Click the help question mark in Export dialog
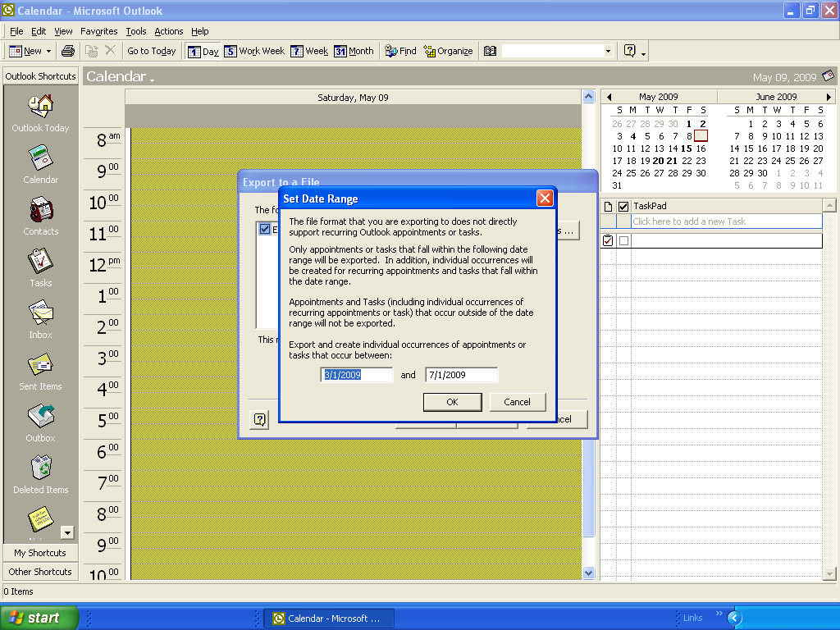840x630 pixels. pyautogui.click(x=259, y=419)
